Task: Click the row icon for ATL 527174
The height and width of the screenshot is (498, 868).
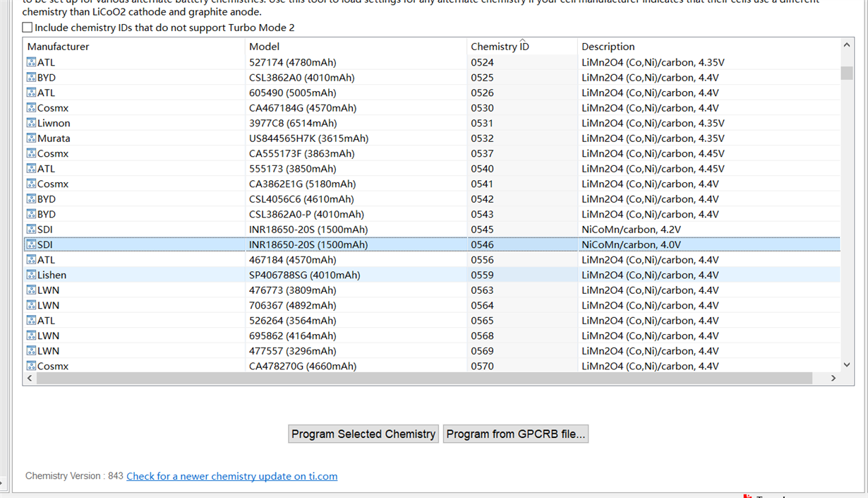Action: [x=31, y=62]
